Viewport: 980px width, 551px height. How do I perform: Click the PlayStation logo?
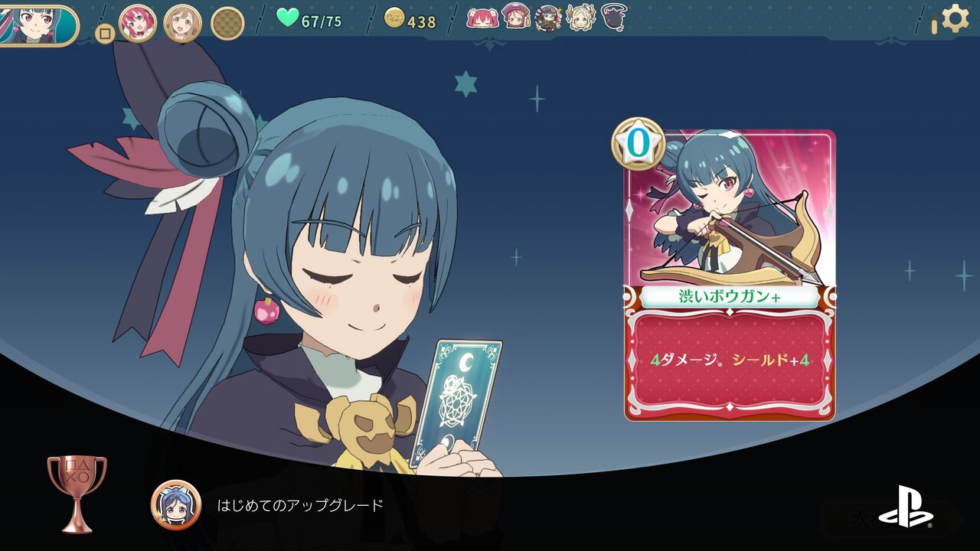tap(906, 510)
